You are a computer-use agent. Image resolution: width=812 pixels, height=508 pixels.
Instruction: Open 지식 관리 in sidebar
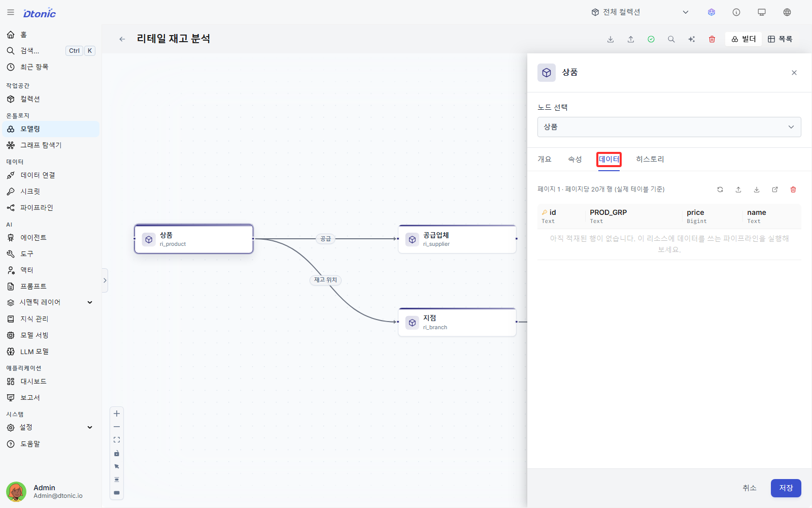pyautogui.click(x=51, y=319)
